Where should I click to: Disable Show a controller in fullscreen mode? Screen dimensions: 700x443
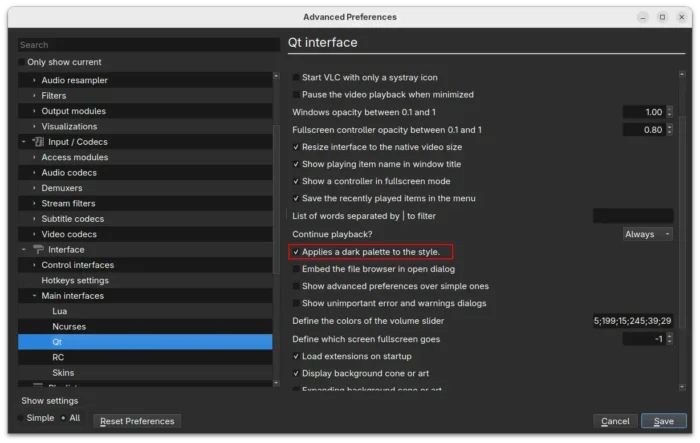[x=296, y=181]
